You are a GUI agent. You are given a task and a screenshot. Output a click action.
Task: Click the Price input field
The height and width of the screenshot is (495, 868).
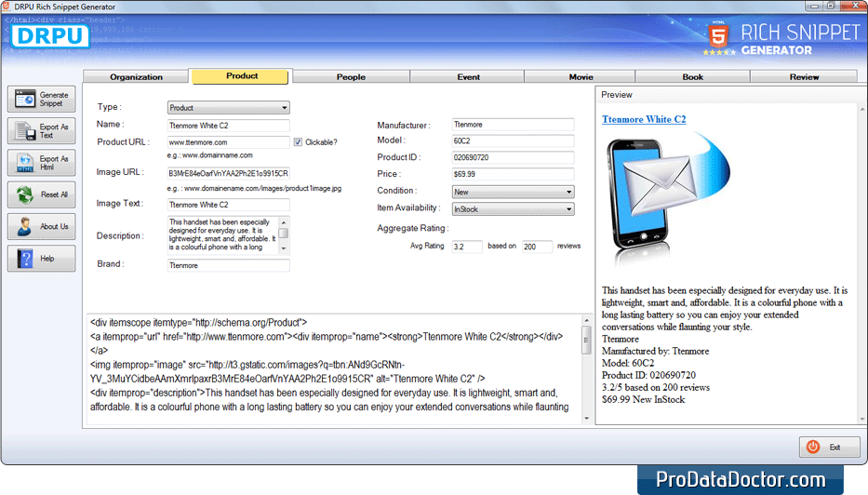click(x=513, y=174)
